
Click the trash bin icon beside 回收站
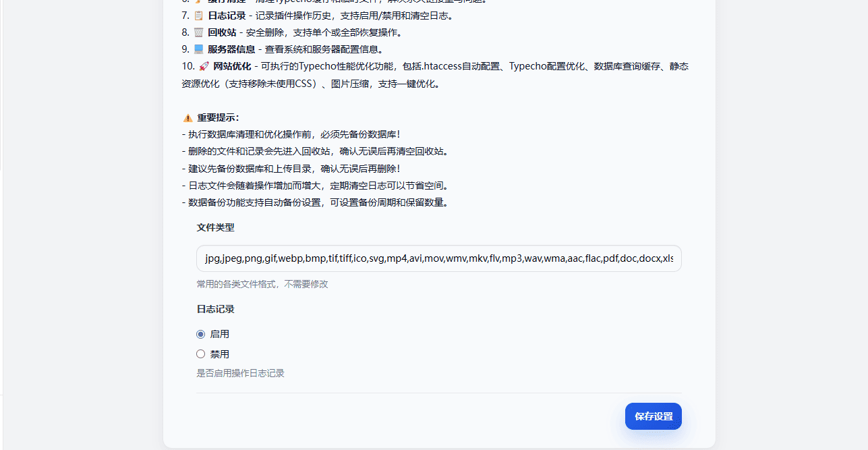[x=198, y=32]
